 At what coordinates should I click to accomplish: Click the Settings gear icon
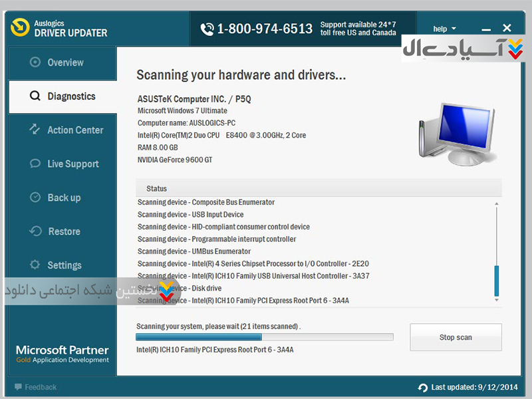(35, 265)
